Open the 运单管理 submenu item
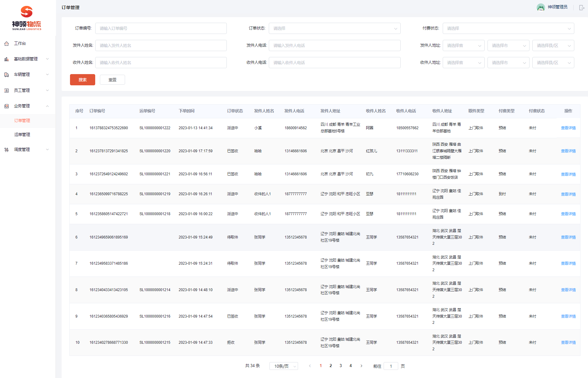The height and width of the screenshot is (378, 588). tap(22, 135)
